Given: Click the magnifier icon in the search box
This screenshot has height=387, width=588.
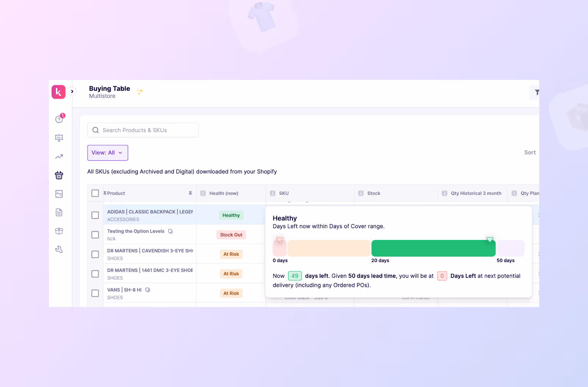Looking at the screenshot, I should tap(96, 130).
